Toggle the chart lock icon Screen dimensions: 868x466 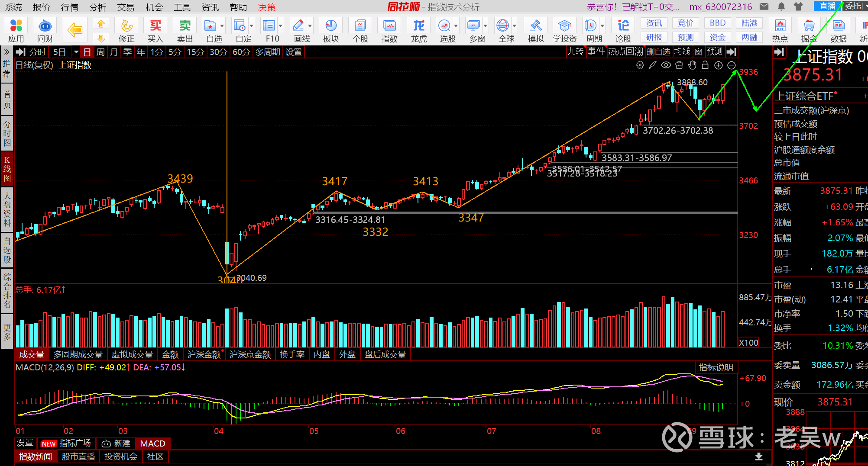(705, 65)
